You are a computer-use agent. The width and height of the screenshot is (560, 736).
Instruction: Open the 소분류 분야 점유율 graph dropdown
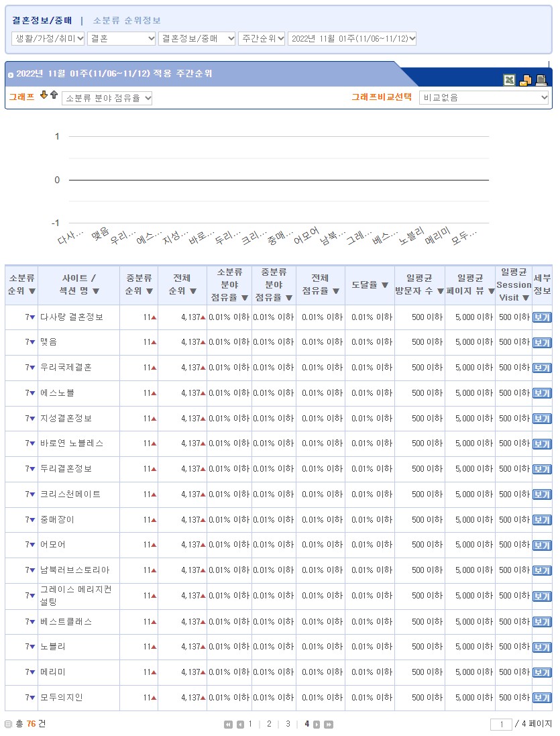(107, 98)
